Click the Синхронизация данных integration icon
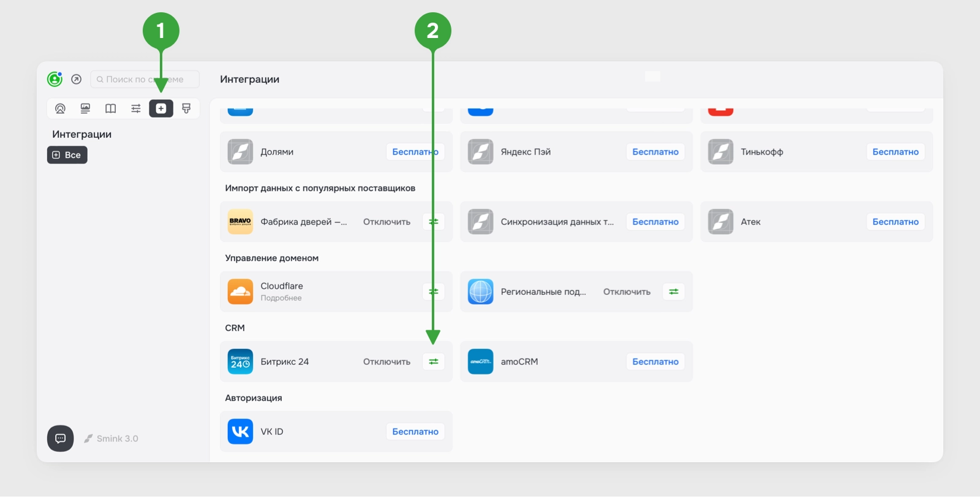This screenshot has width=980, height=499. point(480,222)
